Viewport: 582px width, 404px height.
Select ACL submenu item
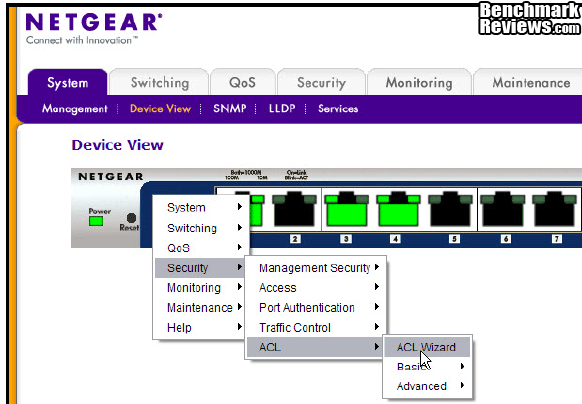pyautogui.click(x=315, y=347)
